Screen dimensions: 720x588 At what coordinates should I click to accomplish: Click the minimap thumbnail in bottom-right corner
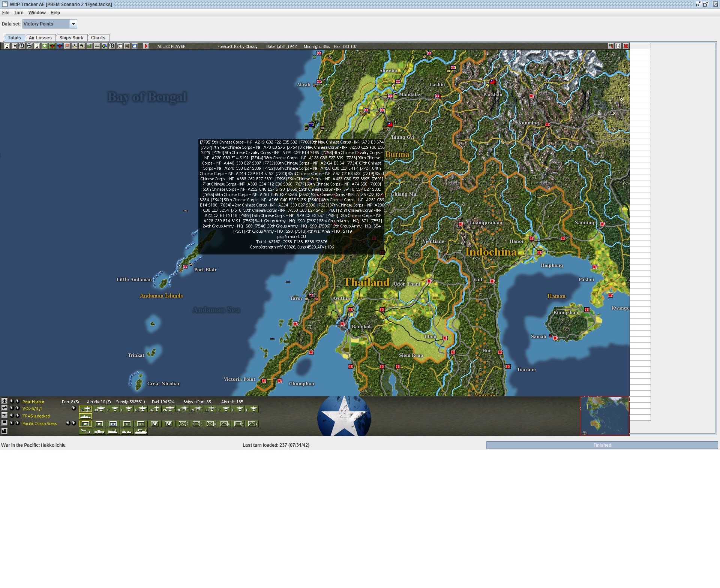pyautogui.click(x=604, y=416)
